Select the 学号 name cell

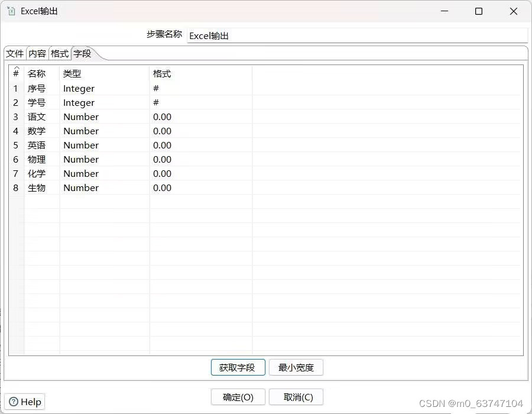point(42,102)
